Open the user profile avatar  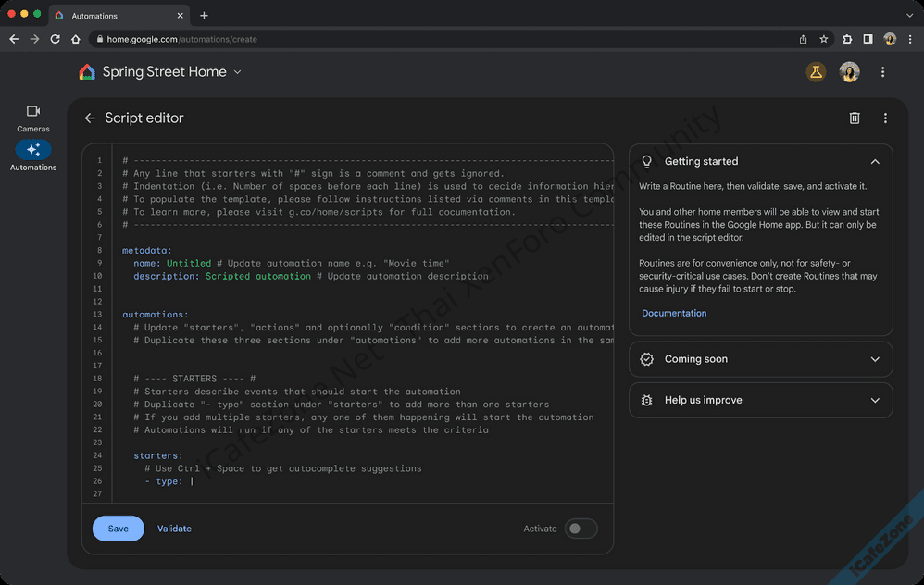849,72
